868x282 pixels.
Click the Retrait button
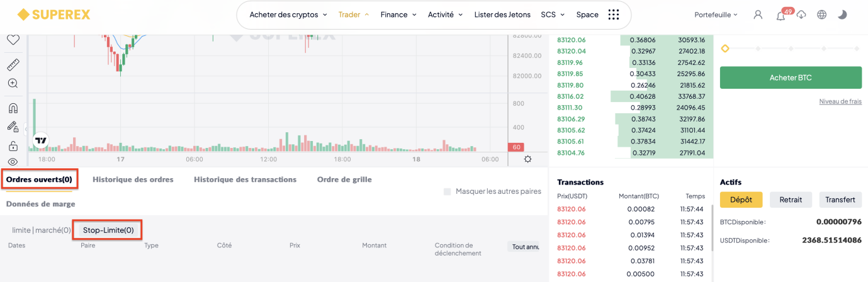[x=791, y=200]
